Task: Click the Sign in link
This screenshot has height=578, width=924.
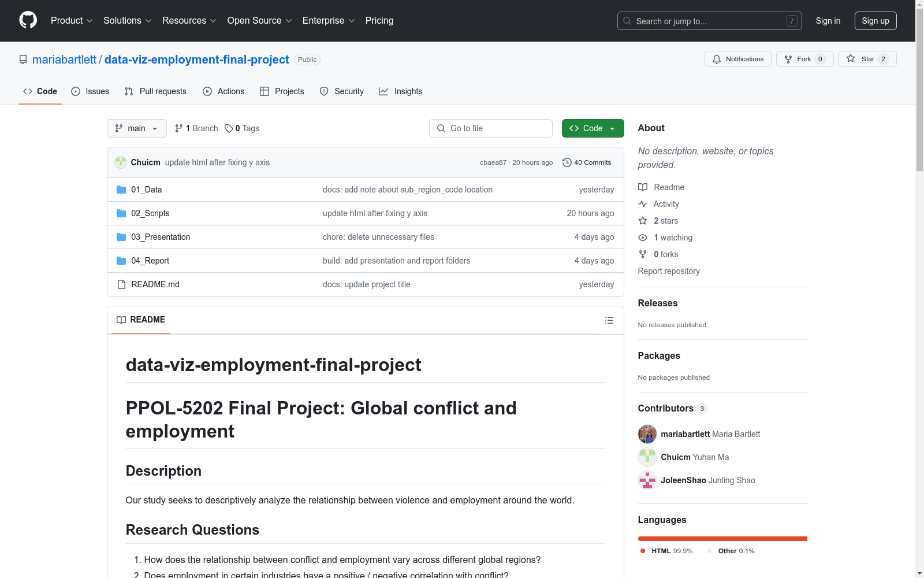Action: 828,21
